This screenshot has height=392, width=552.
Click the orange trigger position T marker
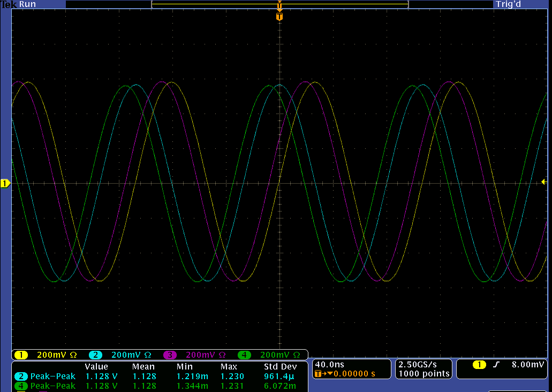tap(279, 17)
